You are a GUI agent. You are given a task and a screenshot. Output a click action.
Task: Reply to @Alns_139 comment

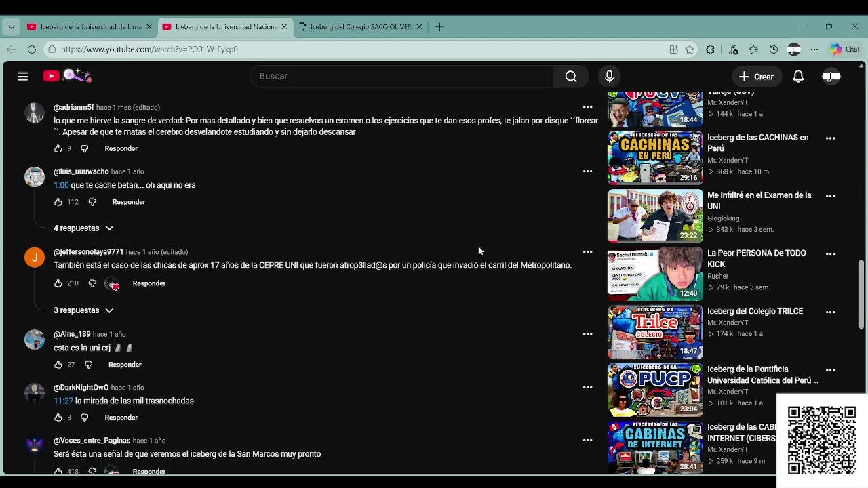pos(125,365)
